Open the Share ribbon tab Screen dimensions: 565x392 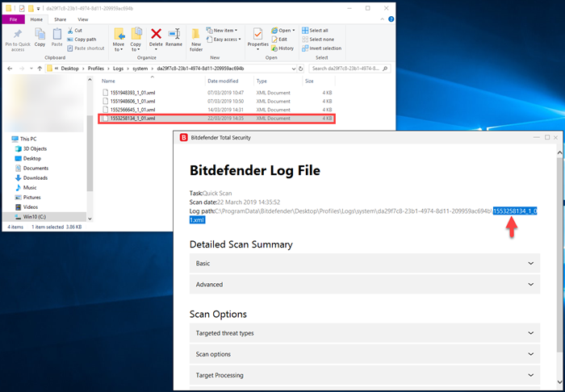[61, 19]
